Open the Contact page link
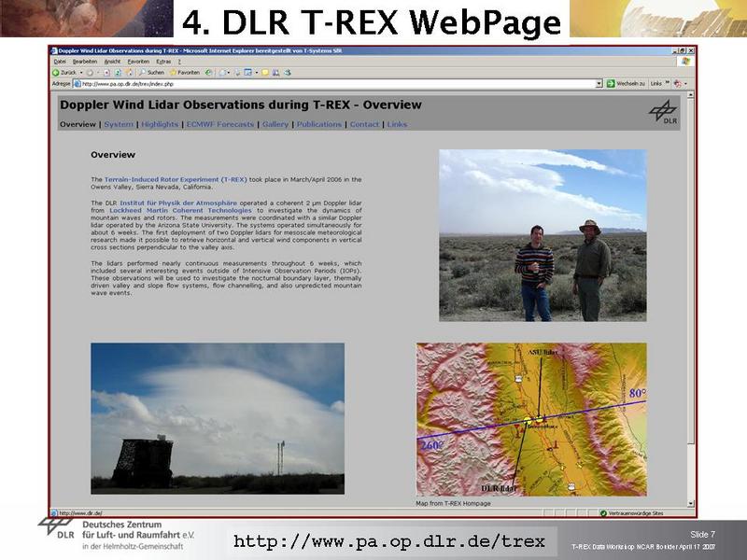Screen dimensions: 747x560 (x=364, y=124)
